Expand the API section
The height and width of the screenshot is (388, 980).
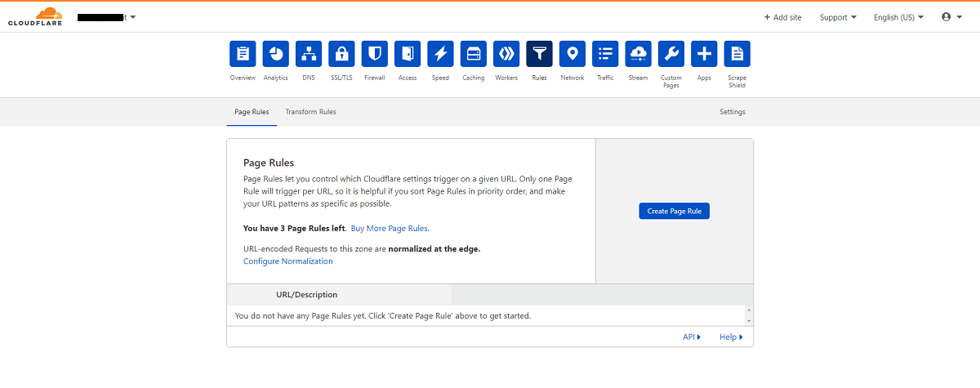tap(692, 337)
